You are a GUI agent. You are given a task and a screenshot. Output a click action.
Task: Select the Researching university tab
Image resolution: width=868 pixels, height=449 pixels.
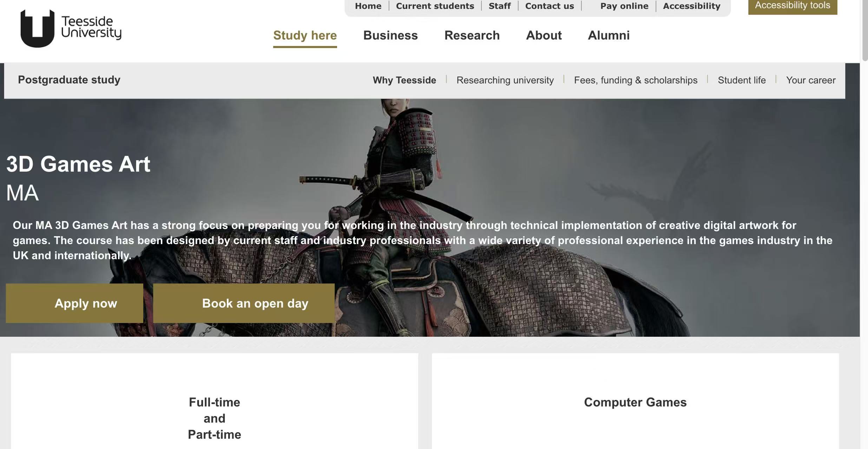(x=505, y=80)
